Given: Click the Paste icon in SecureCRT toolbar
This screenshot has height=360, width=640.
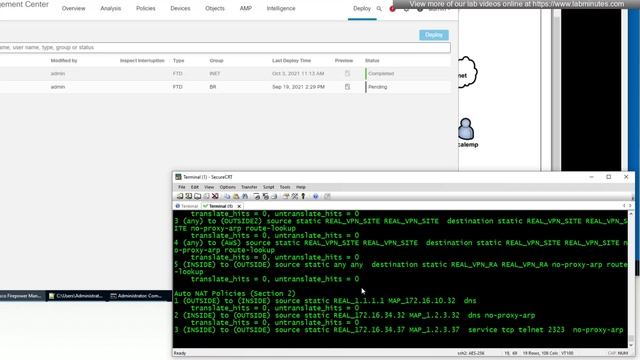Looking at the screenshot, I should [236, 196].
